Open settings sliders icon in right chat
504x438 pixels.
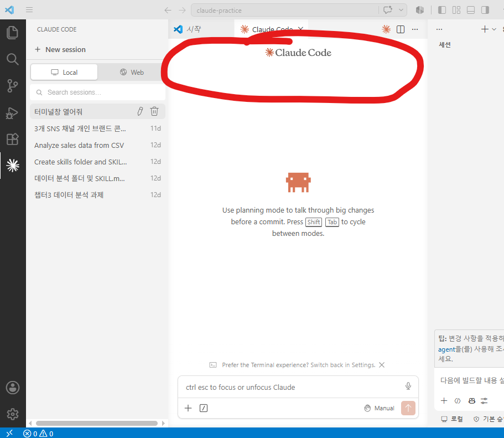click(484, 401)
